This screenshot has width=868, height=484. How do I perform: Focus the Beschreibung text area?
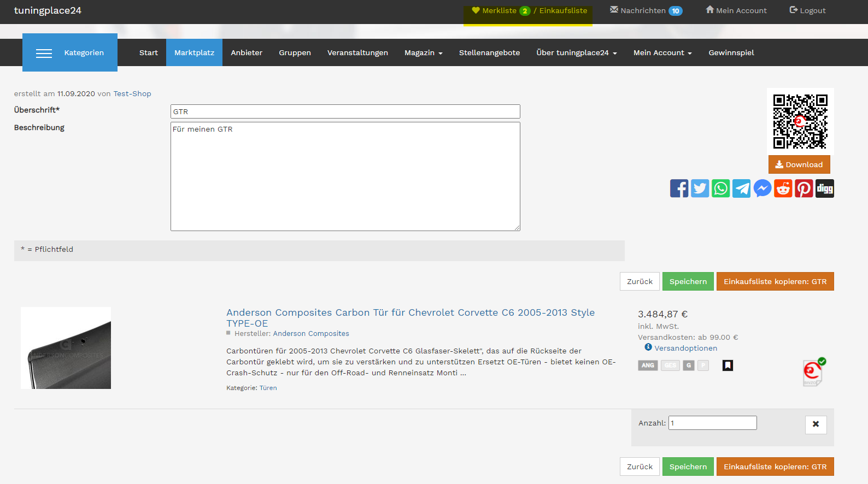point(345,176)
